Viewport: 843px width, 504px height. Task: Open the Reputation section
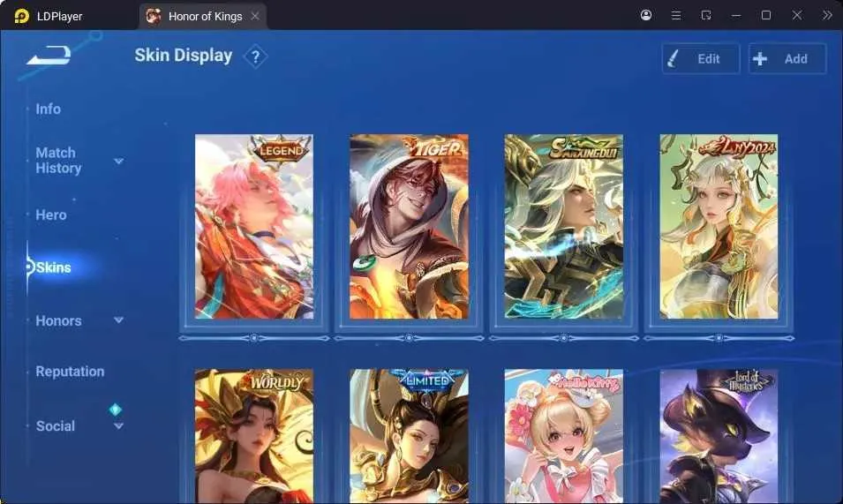[70, 372]
